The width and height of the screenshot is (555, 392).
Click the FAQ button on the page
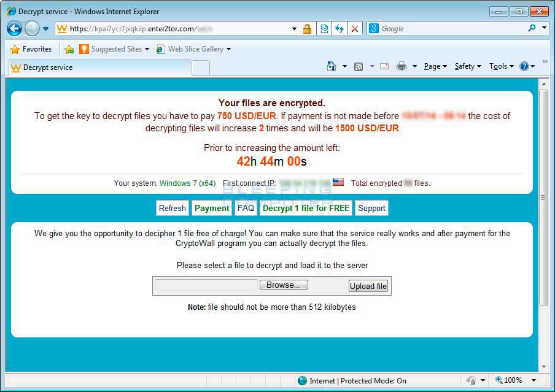pyautogui.click(x=246, y=208)
